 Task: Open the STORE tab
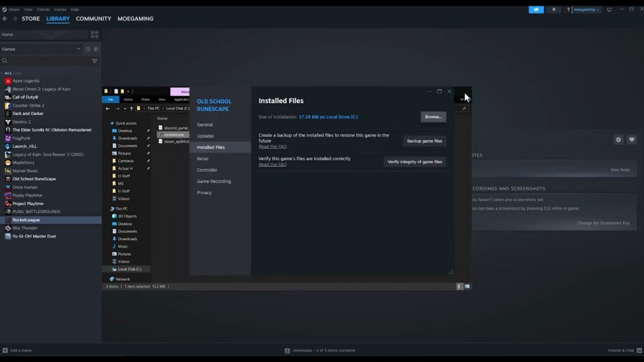31,19
